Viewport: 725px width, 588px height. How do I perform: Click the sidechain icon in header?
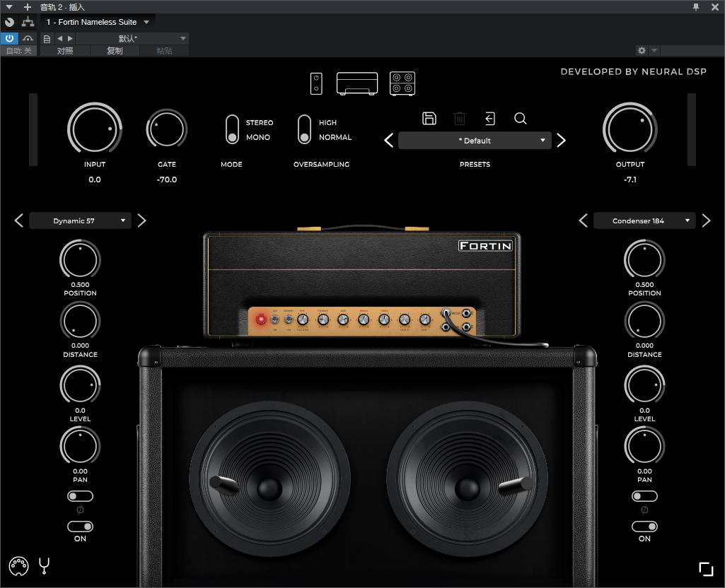tap(9, 22)
